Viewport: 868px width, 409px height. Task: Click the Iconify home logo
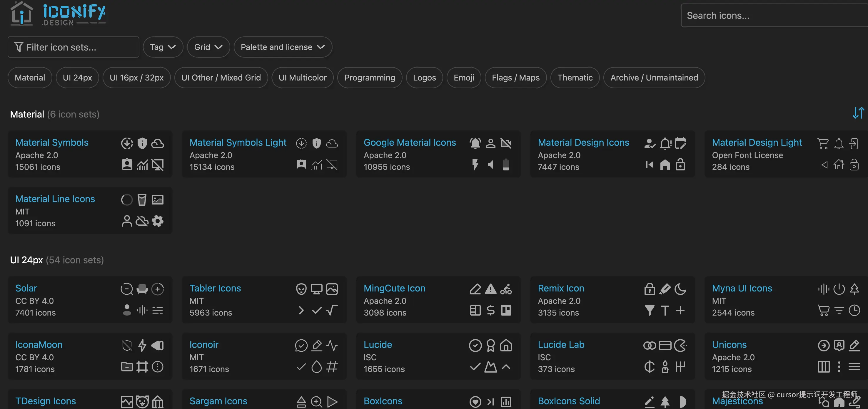pos(57,14)
